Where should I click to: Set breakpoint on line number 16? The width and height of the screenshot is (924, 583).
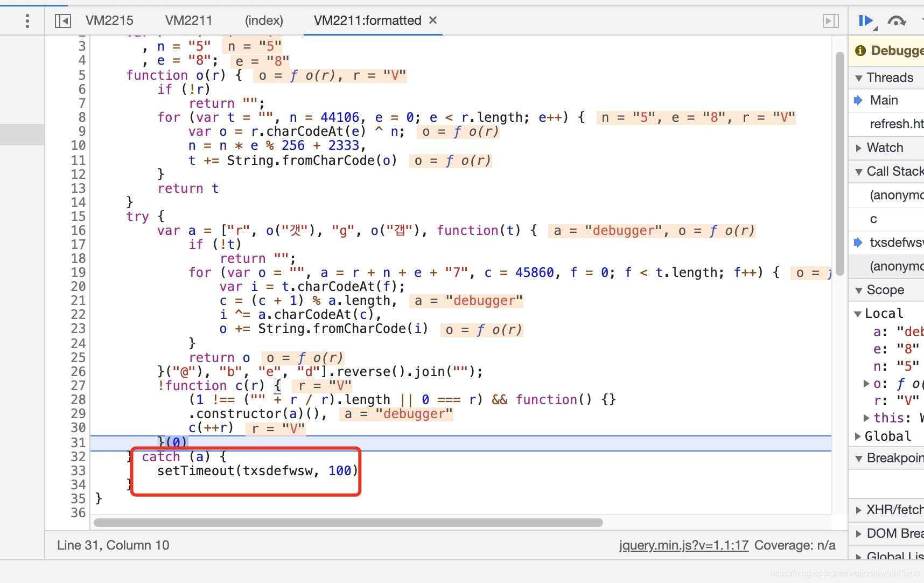click(x=78, y=231)
